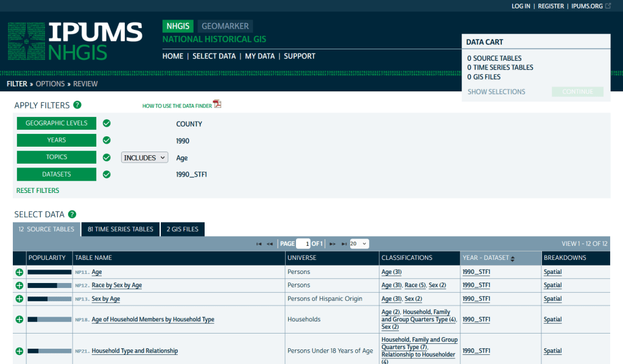Click the Select Data help question mark
Viewport: 623px width, 364px height.
(x=72, y=214)
